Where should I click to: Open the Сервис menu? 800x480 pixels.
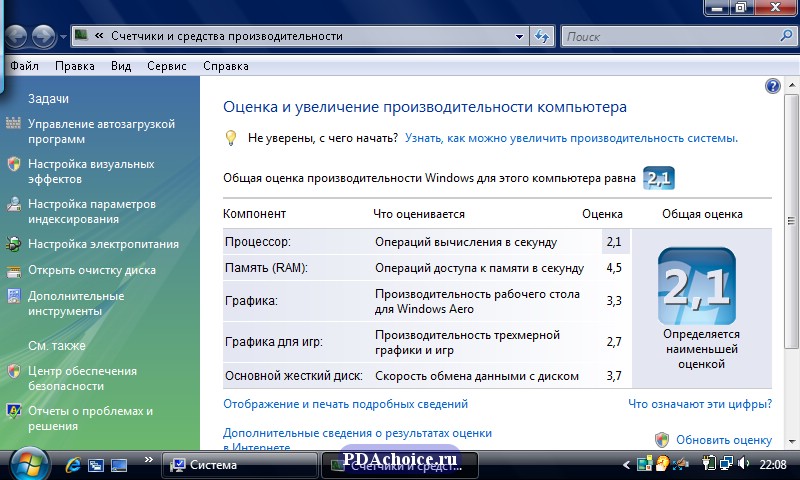(166, 66)
